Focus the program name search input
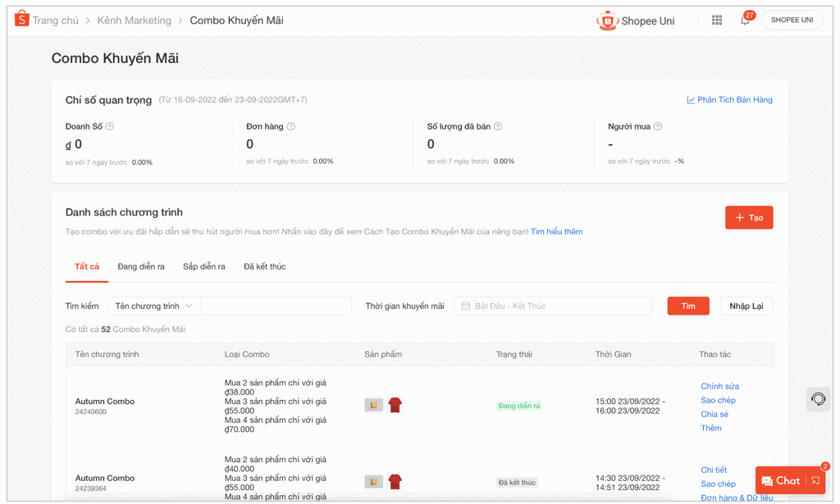Image resolution: width=840 pixels, height=504 pixels. pos(276,306)
